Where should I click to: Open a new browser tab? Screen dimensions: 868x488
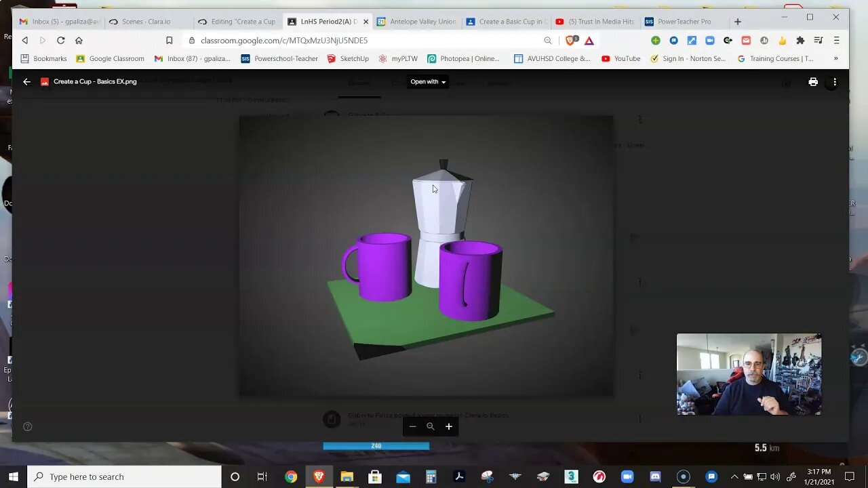[738, 22]
